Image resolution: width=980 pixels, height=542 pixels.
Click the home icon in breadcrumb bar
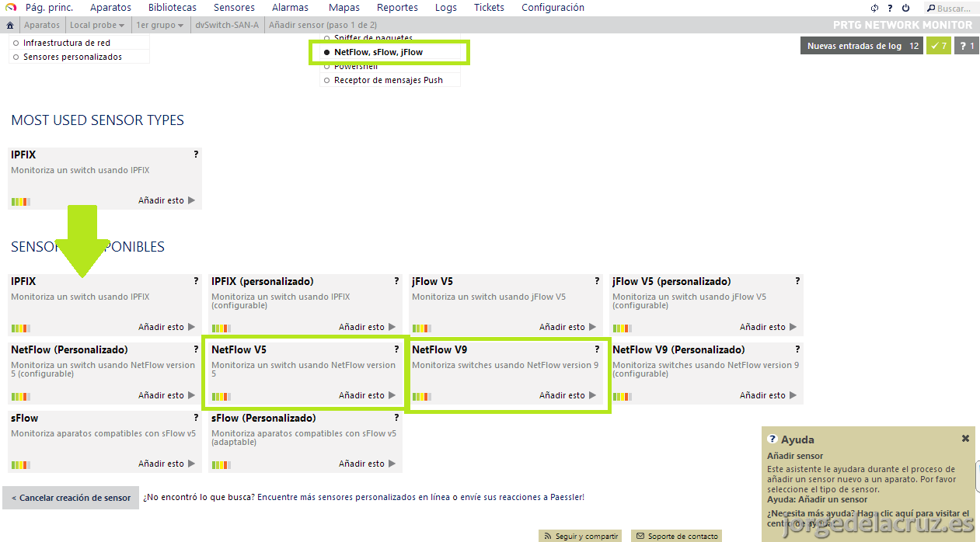pyautogui.click(x=10, y=25)
